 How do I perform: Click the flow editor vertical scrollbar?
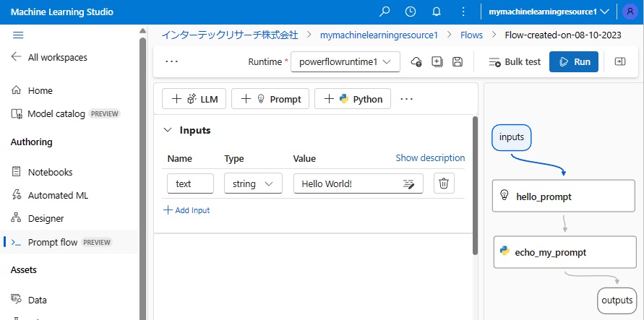click(x=475, y=186)
